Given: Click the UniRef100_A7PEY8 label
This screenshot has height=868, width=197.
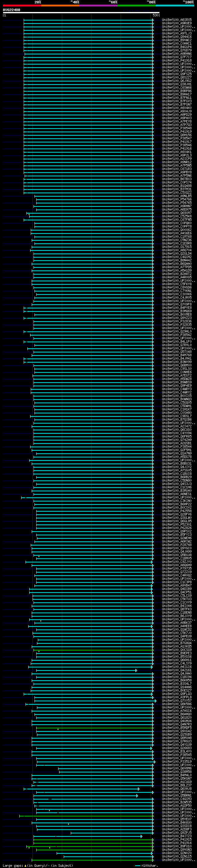Looking at the screenshot, I should [x=177, y=121].
